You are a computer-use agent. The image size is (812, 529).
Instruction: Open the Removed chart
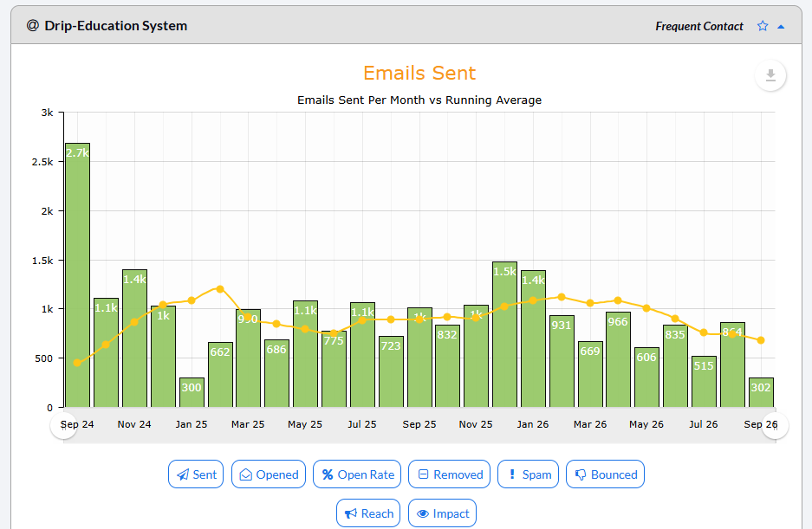click(449, 474)
